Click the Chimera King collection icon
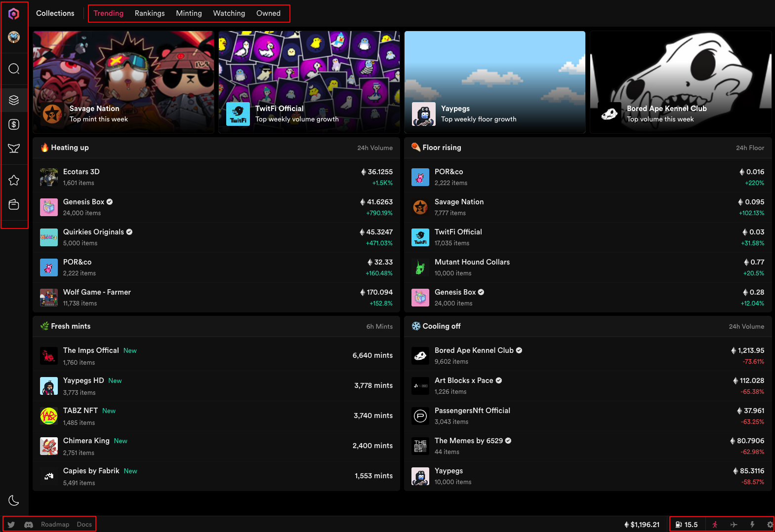 tap(49, 446)
